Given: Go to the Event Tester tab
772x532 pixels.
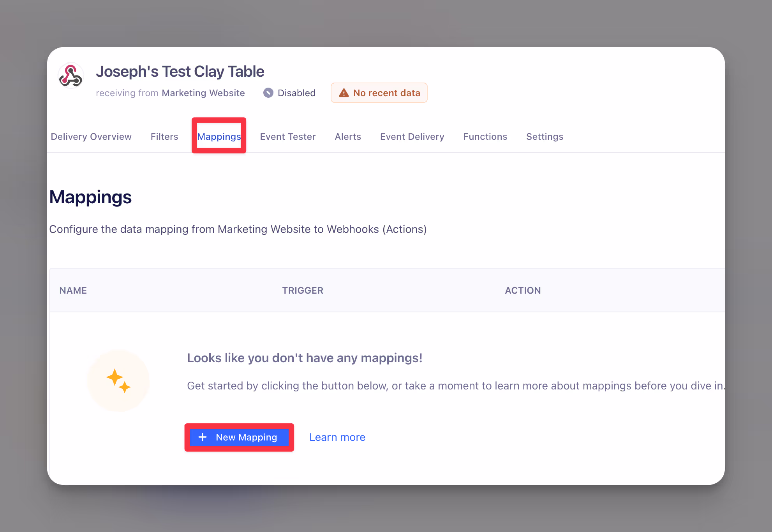Looking at the screenshot, I should pyautogui.click(x=288, y=137).
